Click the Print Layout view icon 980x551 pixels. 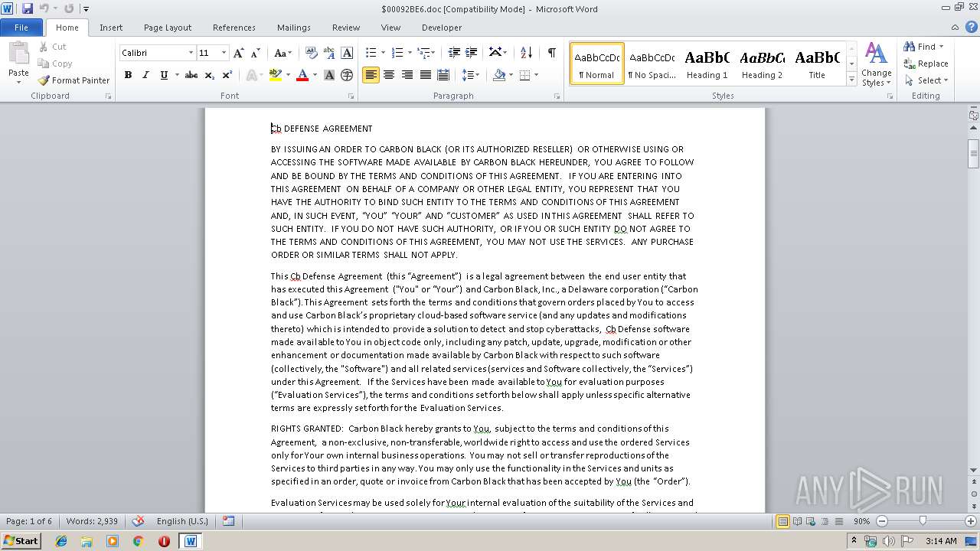click(782, 521)
